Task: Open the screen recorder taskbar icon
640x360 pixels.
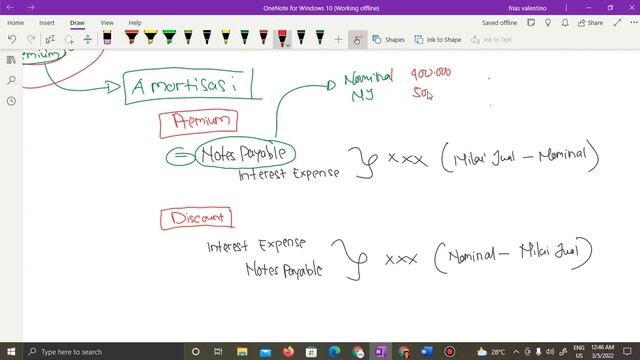Action: coord(450,351)
